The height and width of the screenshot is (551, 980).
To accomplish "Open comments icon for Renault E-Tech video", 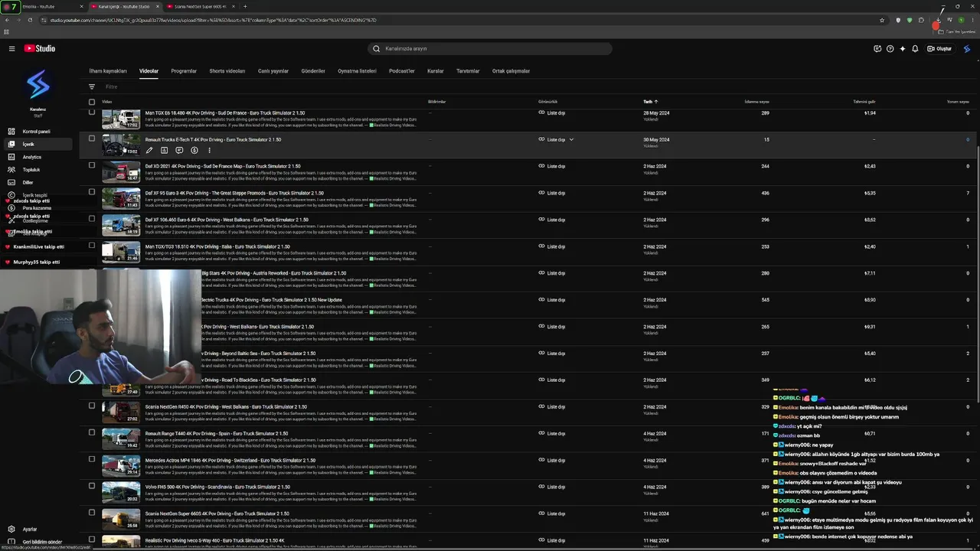I will point(179,150).
